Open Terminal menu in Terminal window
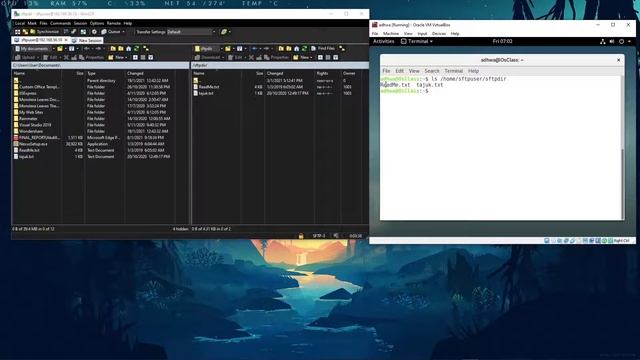 [453, 71]
